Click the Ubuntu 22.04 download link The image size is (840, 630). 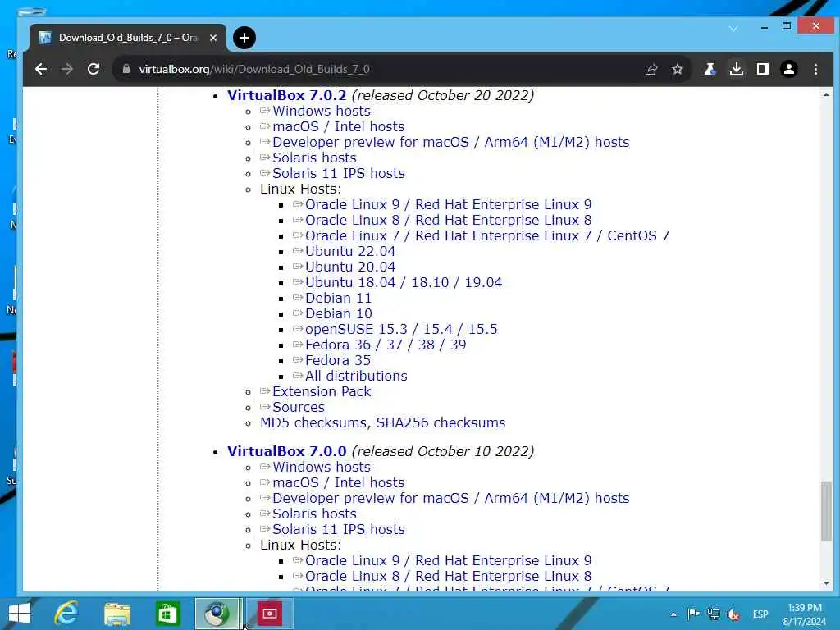click(350, 251)
